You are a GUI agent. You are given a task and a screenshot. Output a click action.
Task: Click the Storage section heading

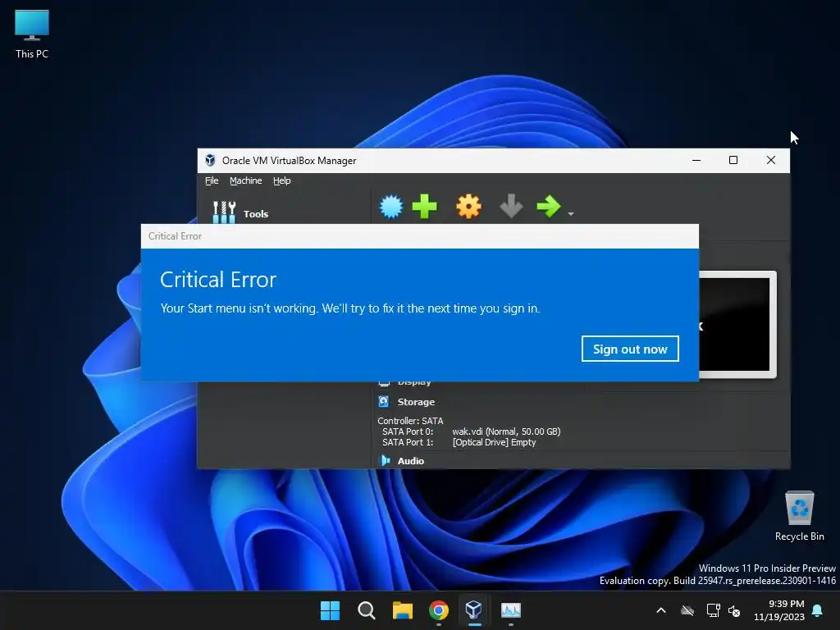pyautogui.click(x=416, y=402)
